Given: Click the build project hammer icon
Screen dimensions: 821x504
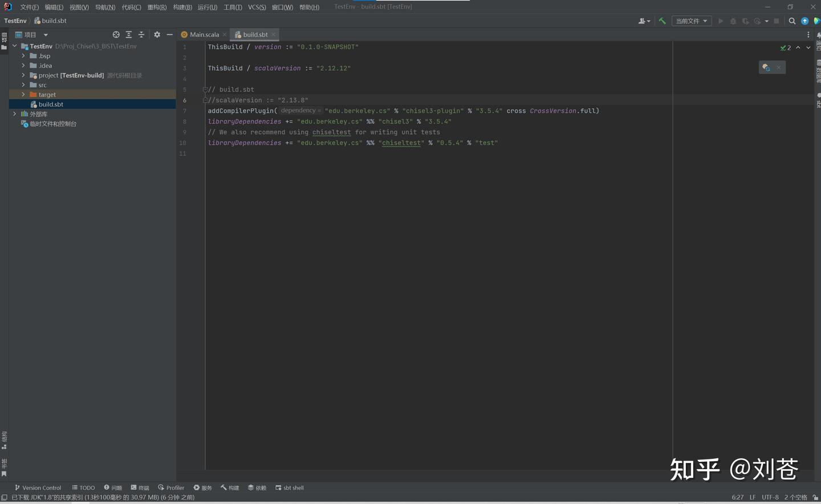Looking at the screenshot, I should 661,21.
